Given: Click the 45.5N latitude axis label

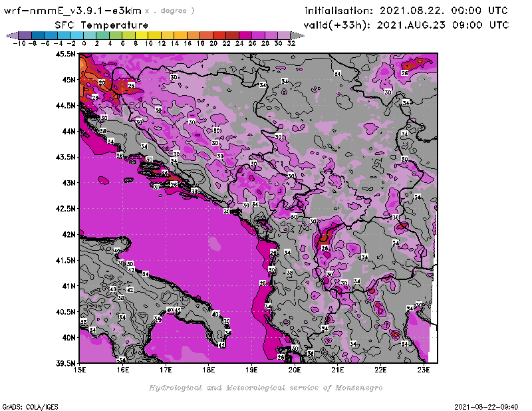Looking at the screenshot, I should point(66,55).
